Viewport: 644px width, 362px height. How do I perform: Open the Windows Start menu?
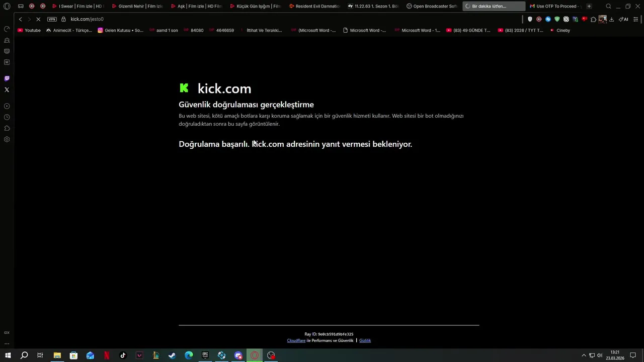tap(8, 355)
